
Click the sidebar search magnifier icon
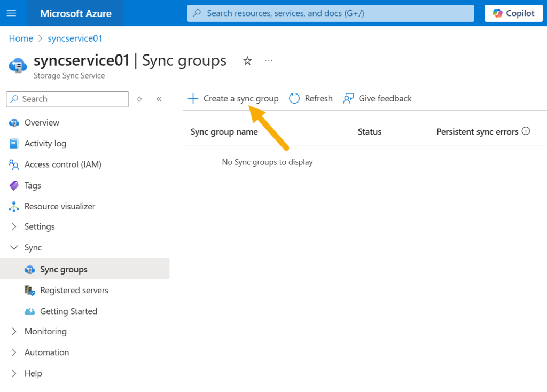[14, 99]
